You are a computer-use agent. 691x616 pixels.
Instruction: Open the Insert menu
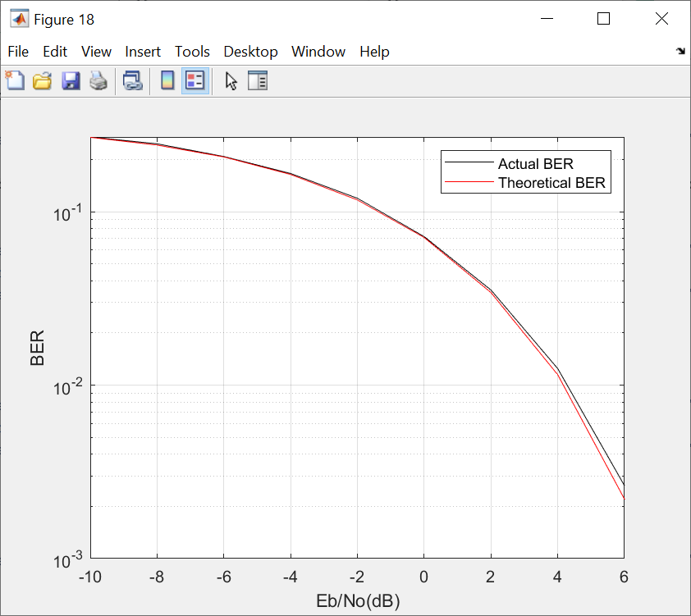click(143, 52)
